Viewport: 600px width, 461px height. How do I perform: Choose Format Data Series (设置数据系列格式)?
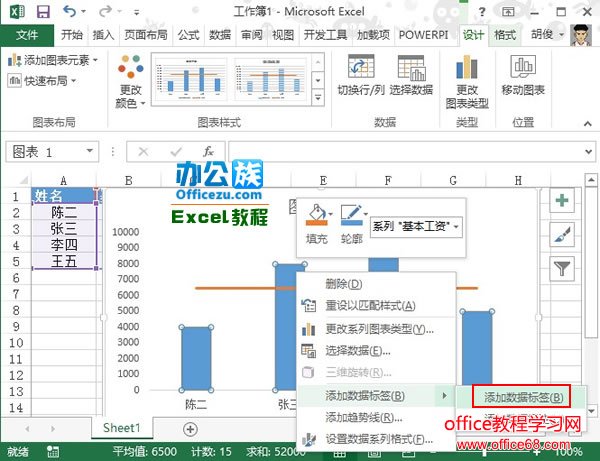377,440
